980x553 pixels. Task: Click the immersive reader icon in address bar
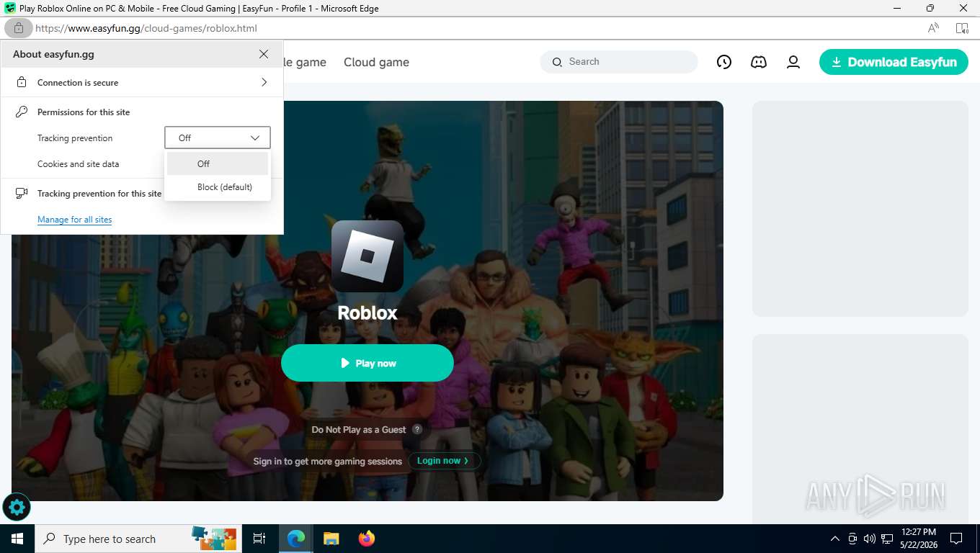point(962,28)
